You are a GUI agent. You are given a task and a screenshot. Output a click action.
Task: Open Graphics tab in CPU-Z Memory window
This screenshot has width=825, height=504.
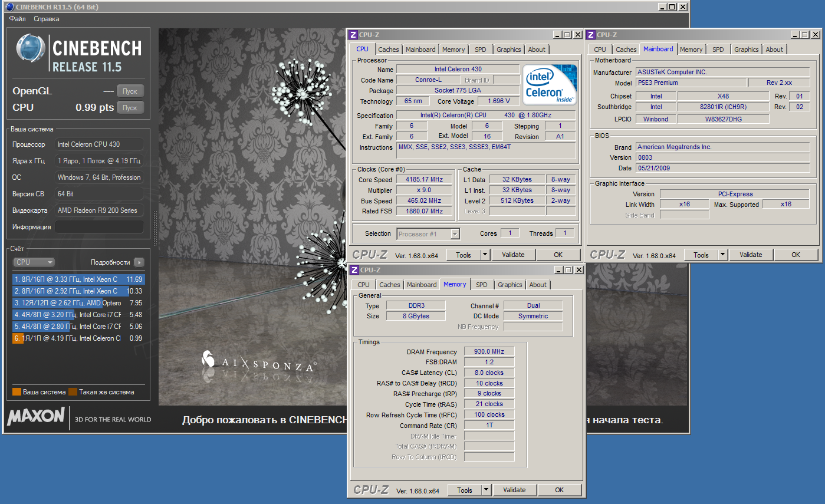click(510, 285)
